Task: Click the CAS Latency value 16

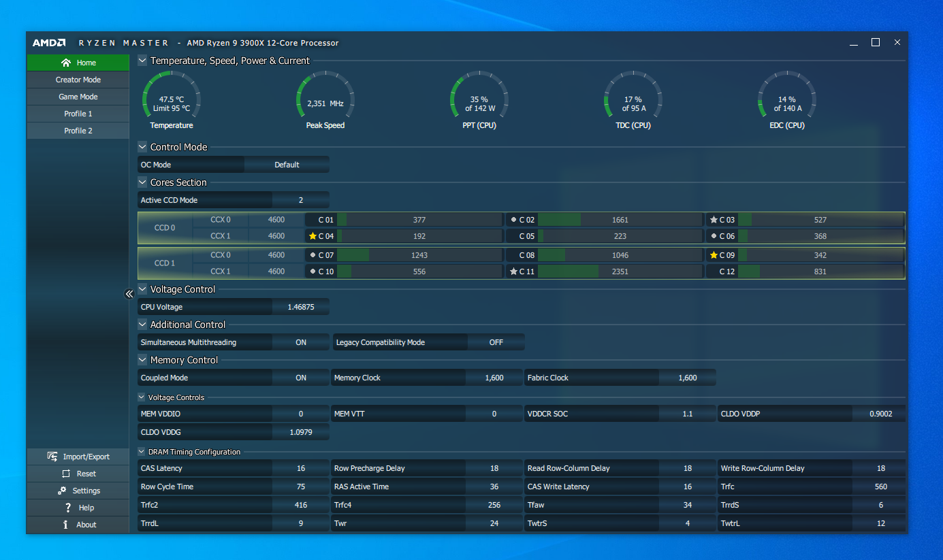Action: pyautogui.click(x=301, y=468)
